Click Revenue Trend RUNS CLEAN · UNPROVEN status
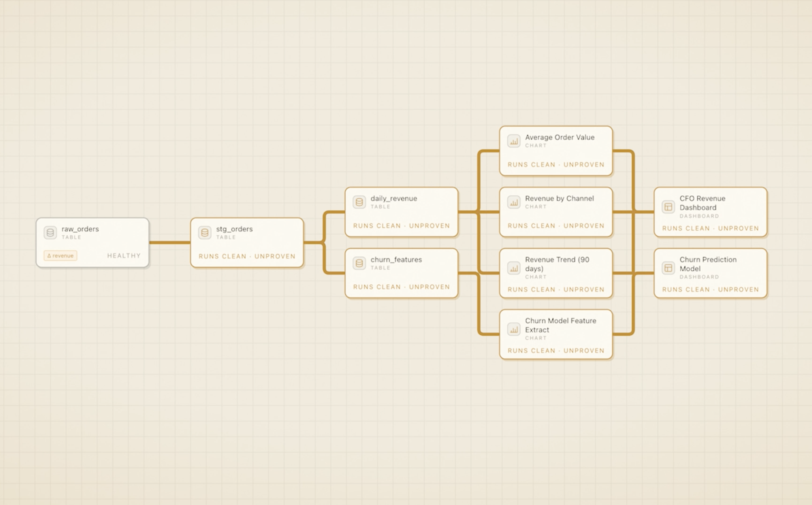 click(x=556, y=289)
